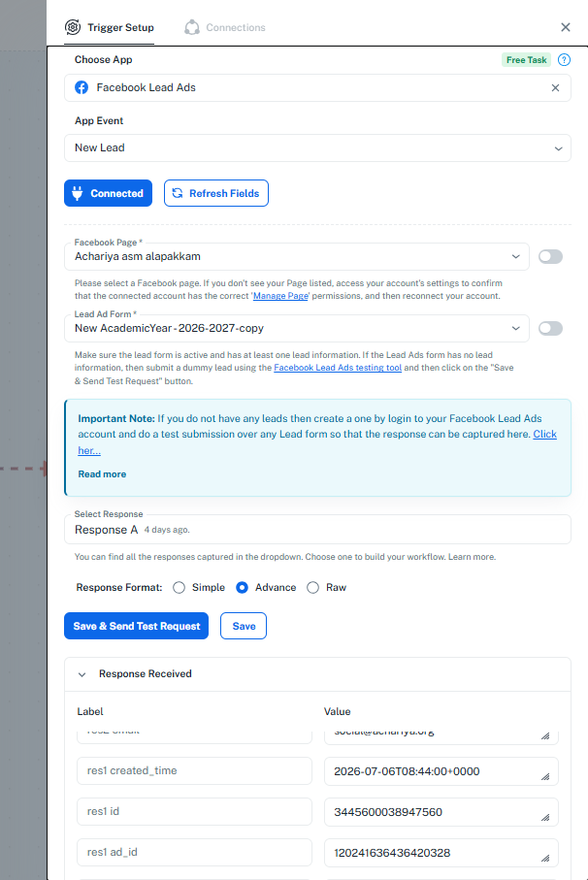Click resize handle of ad_id value field

click(x=544, y=858)
